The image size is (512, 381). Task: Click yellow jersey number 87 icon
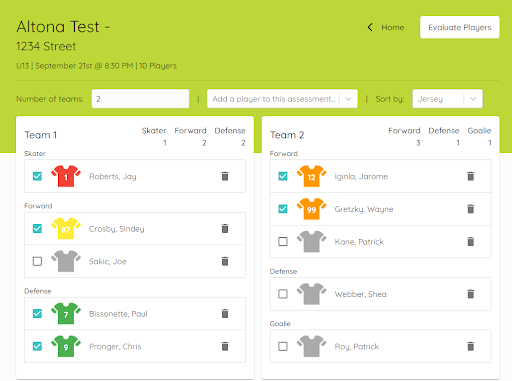66,228
